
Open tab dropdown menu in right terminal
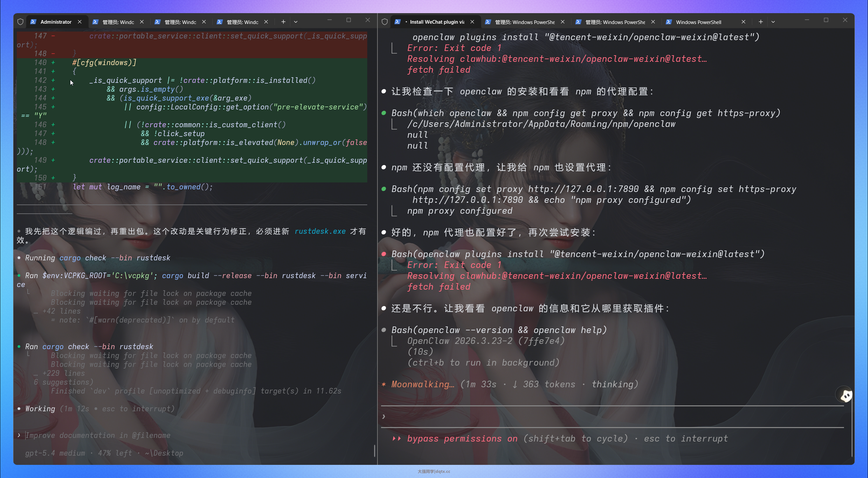click(x=773, y=22)
